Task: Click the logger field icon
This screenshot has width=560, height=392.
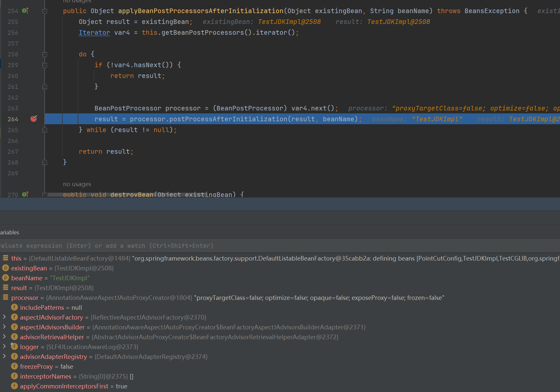Action: (14, 346)
